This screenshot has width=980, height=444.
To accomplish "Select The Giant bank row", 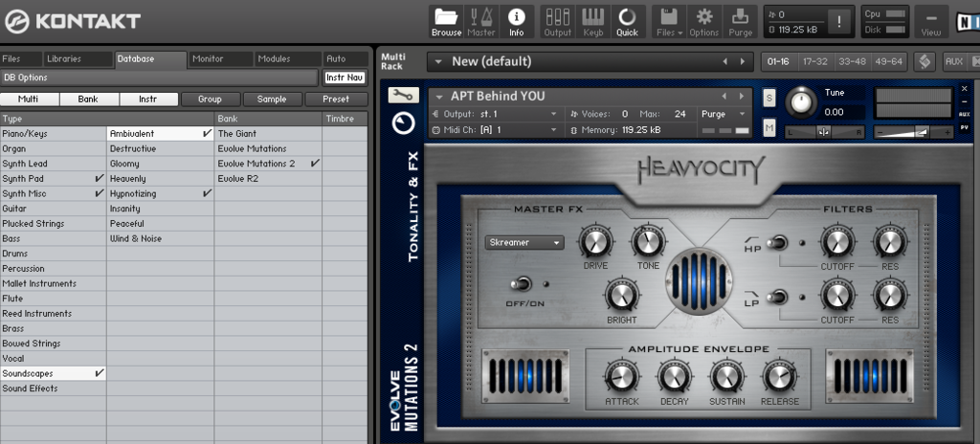I will pos(268,133).
